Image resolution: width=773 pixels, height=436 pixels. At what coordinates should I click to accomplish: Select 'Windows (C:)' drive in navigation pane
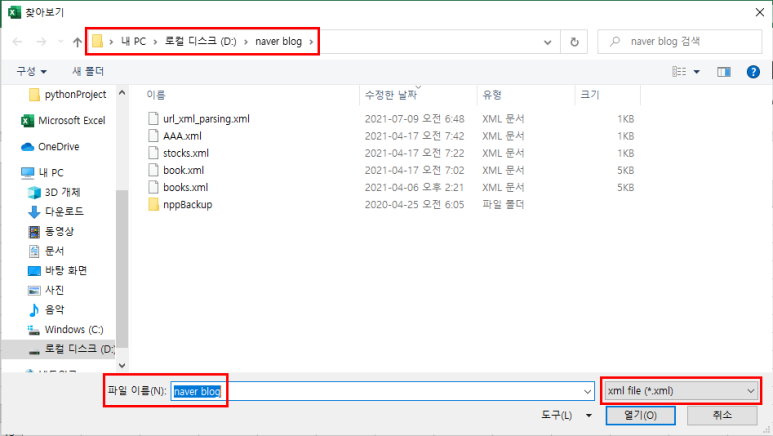(x=66, y=329)
